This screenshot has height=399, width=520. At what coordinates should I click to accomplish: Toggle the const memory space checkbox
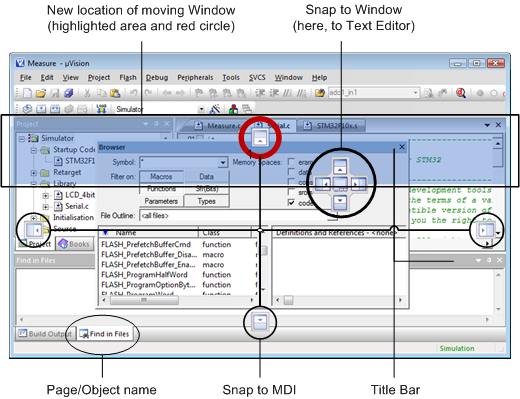(291, 182)
